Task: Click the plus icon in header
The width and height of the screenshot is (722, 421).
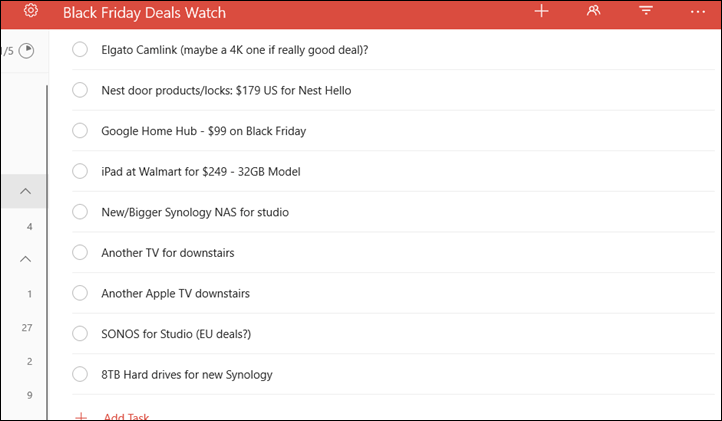Action: pyautogui.click(x=542, y=11)
